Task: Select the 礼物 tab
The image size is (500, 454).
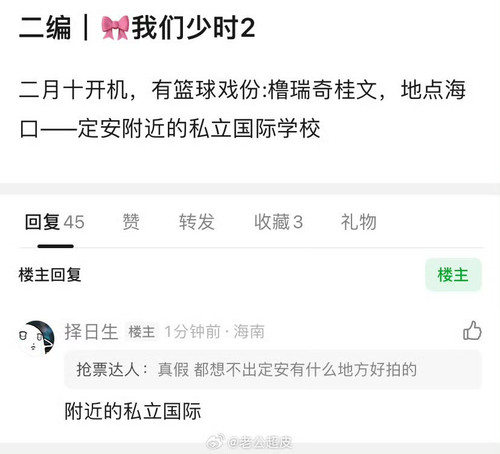Action: click(x=359, y=222)
